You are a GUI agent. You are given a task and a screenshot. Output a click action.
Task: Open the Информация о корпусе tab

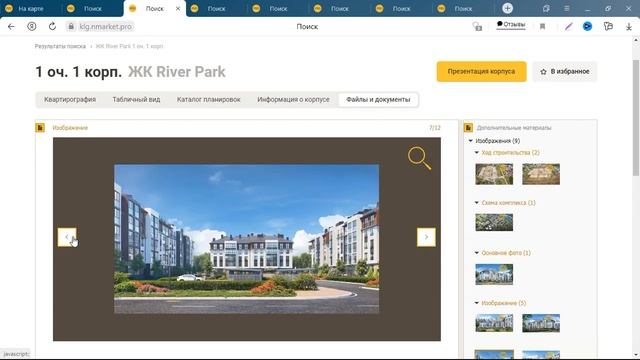pos(293,100)
